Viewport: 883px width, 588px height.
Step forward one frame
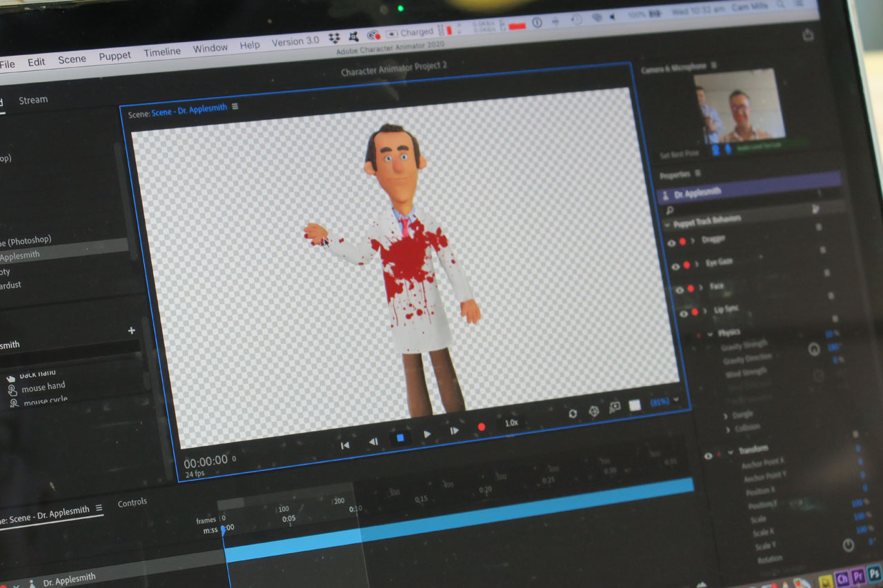click(454, 431)
